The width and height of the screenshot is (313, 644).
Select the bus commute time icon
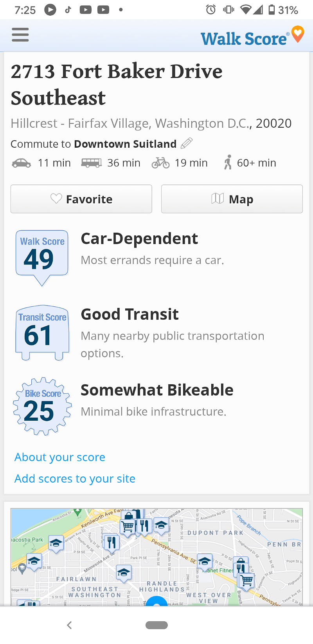[x=91, y=163]
